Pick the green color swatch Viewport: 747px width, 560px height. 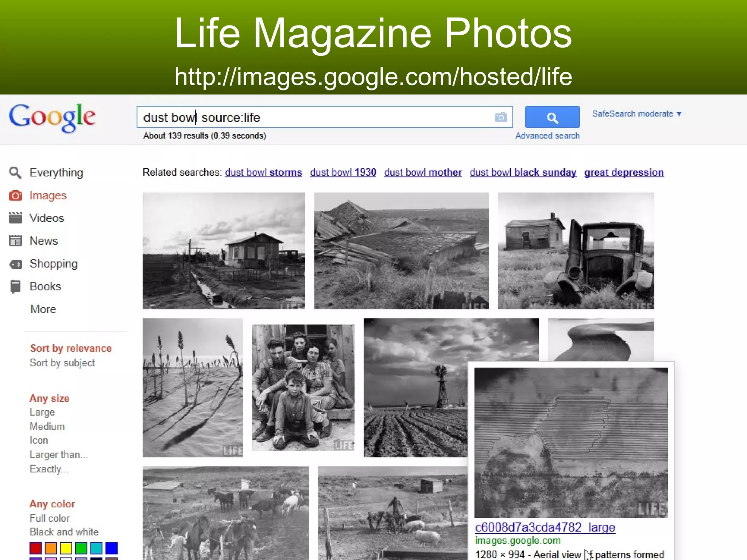pos(81,548)
